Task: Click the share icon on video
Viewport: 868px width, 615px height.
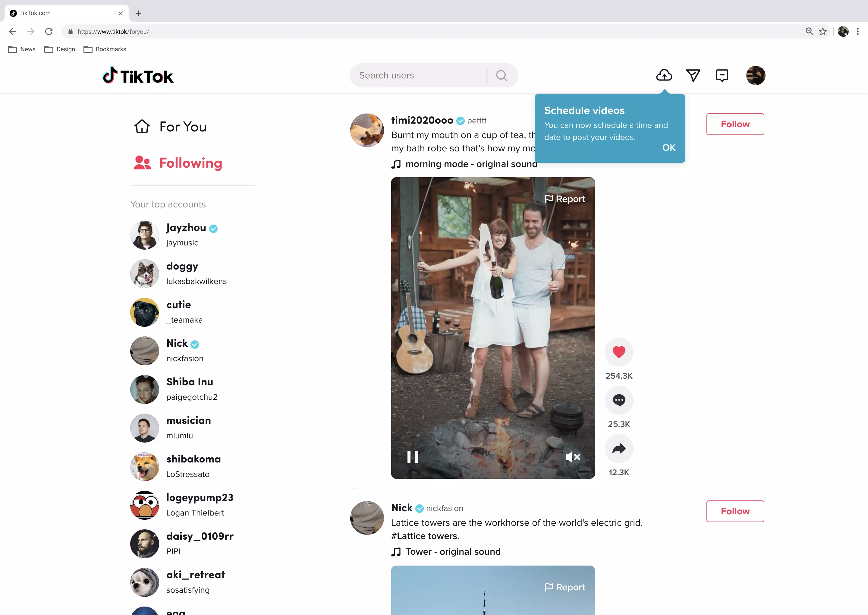Action: point(618,449)
